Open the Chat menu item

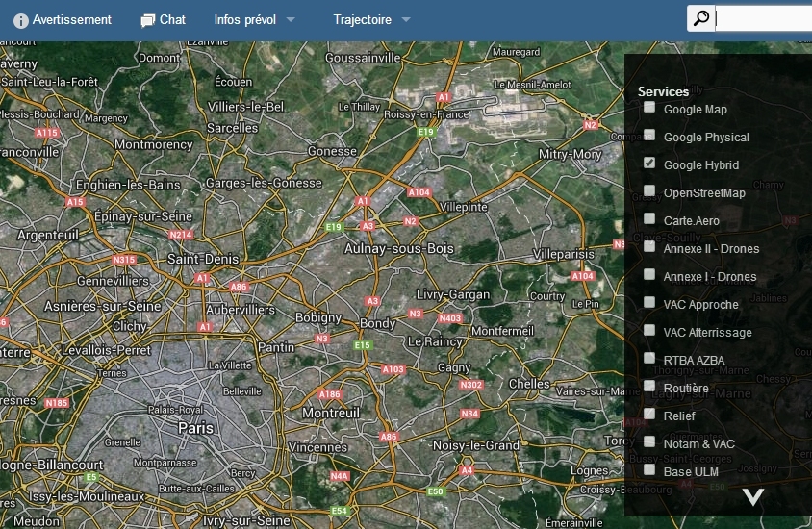[x=164, y=19]
